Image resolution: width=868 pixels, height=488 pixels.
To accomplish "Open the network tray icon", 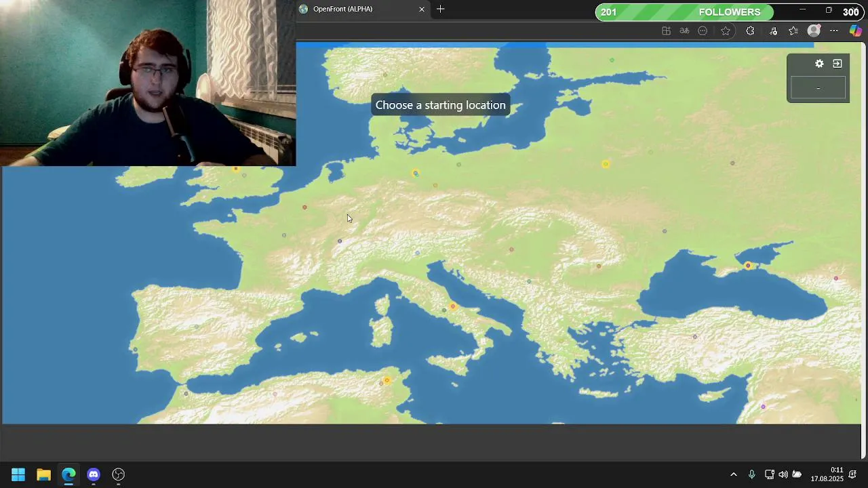I will tap(770, 474).
